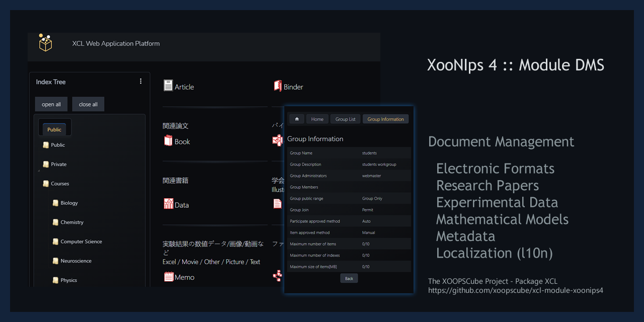Image resolution: width=644 pixels, height=322 pixels.
Task: Click the "Group Name" label
Action: [301, 153]
